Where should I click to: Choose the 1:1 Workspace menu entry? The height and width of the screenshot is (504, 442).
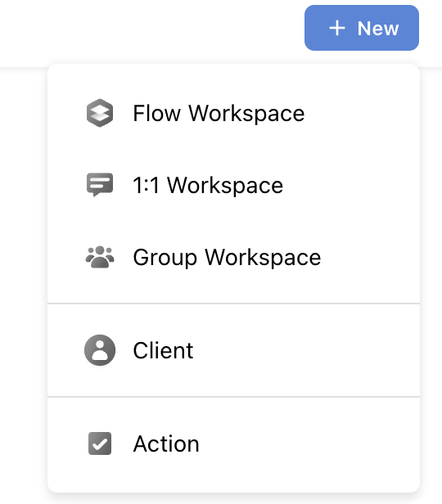[233, 185]
